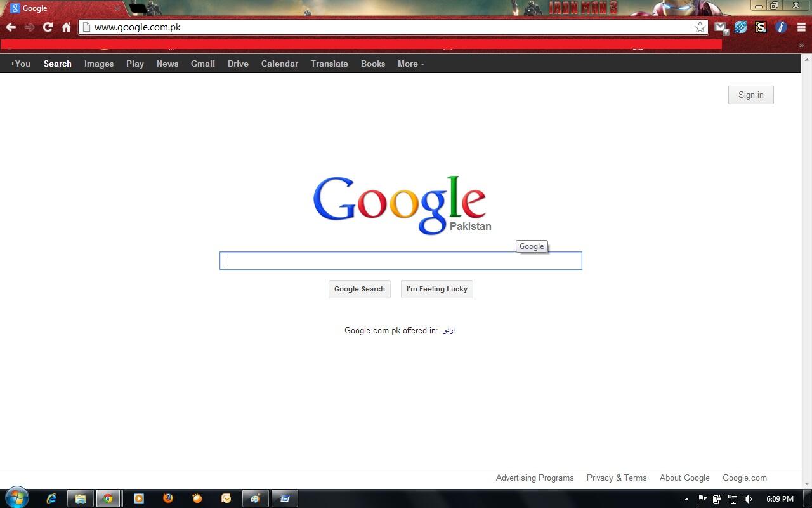The height and width of the screenshot is (508, 812).
Task: Open the Windows Start menu orb
Action: pyautogui.click(x=16, y=498)
